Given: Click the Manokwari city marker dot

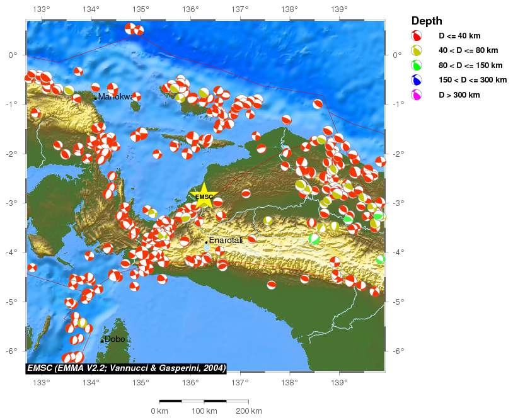Looking at the screenshot, I should tap(95, 98).
